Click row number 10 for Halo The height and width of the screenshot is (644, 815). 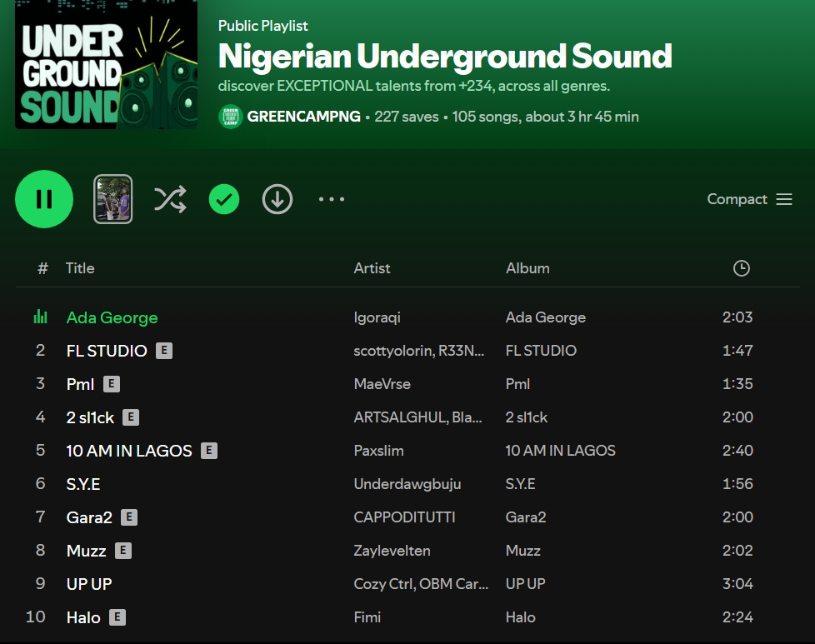[35, 617]
